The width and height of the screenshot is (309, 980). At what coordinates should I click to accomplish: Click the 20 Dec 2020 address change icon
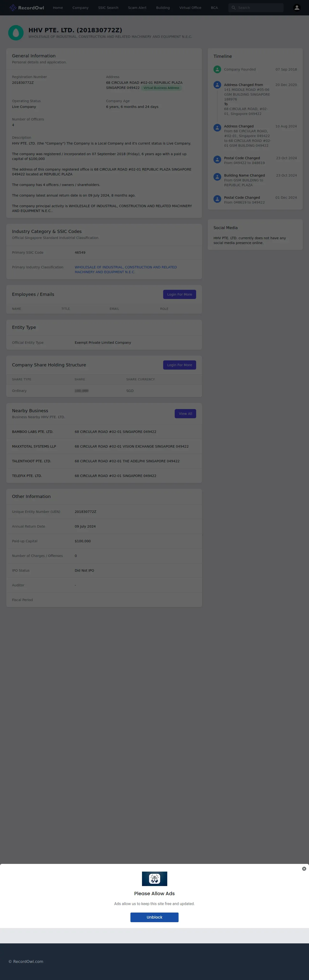click(x=217, y=85)
